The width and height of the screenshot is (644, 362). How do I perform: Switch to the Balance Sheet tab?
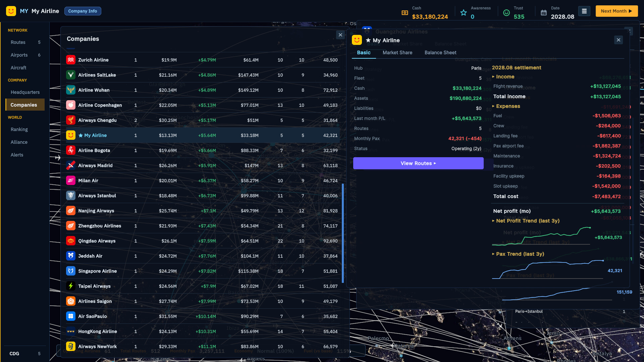coord(440,53)
